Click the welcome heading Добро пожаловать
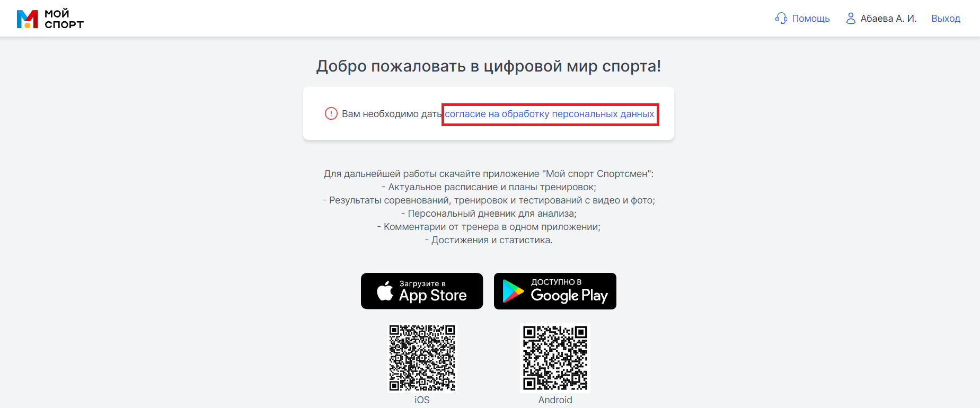This screenshot has width=980, height=408. tap(489, 66)
